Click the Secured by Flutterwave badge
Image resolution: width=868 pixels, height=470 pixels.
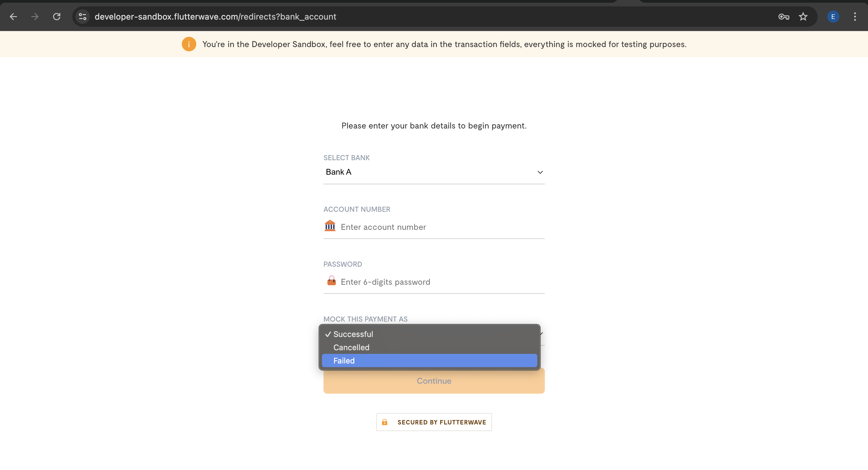pyautogui.click(x=434, y=422)
